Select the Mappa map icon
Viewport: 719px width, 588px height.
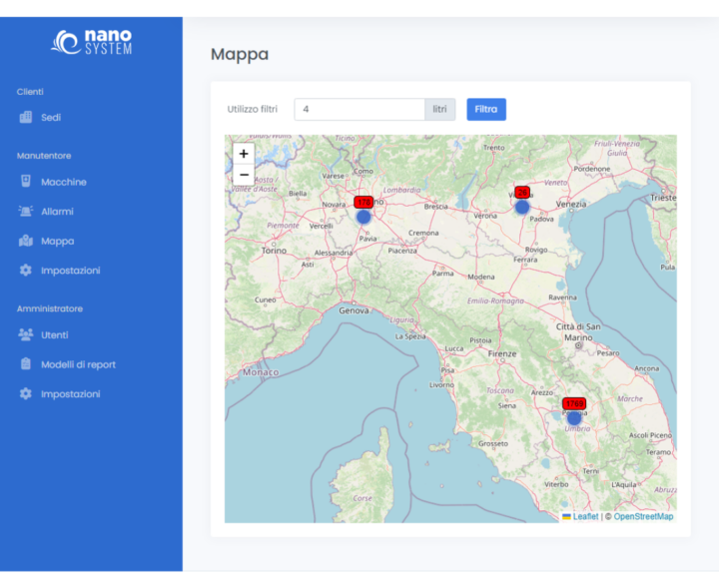(26, 241)
